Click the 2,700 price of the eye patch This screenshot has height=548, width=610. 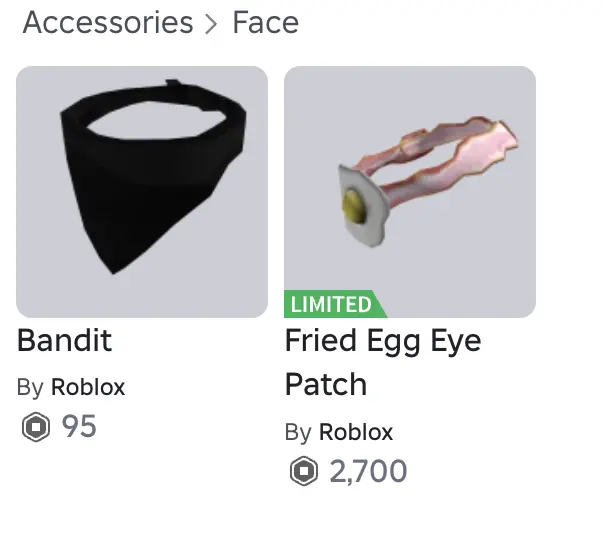click(x=368, y=471)
